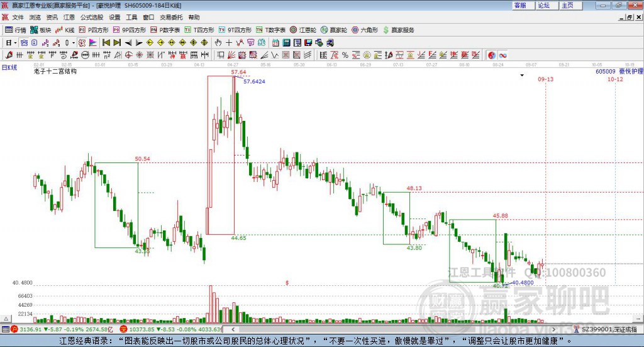Click the 10-12 date marker
This screenshot has width=644, height=347.
(615, 79)
